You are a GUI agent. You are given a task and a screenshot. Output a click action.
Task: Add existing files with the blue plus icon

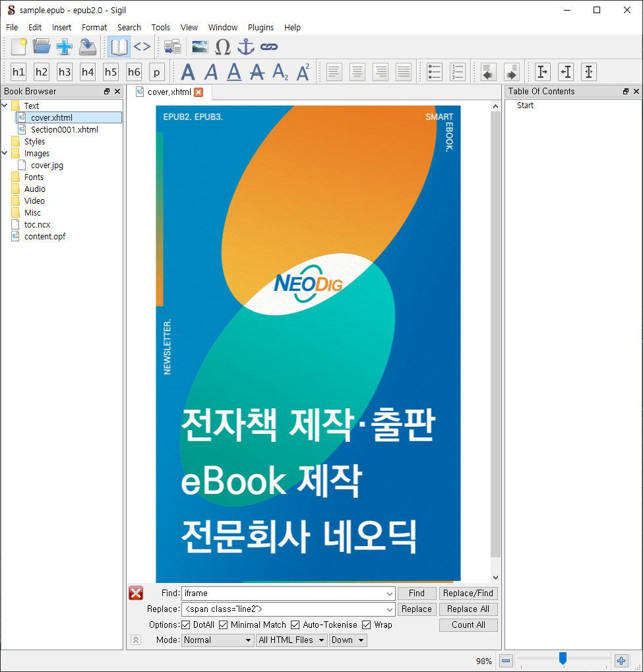(x=65, y=47)
